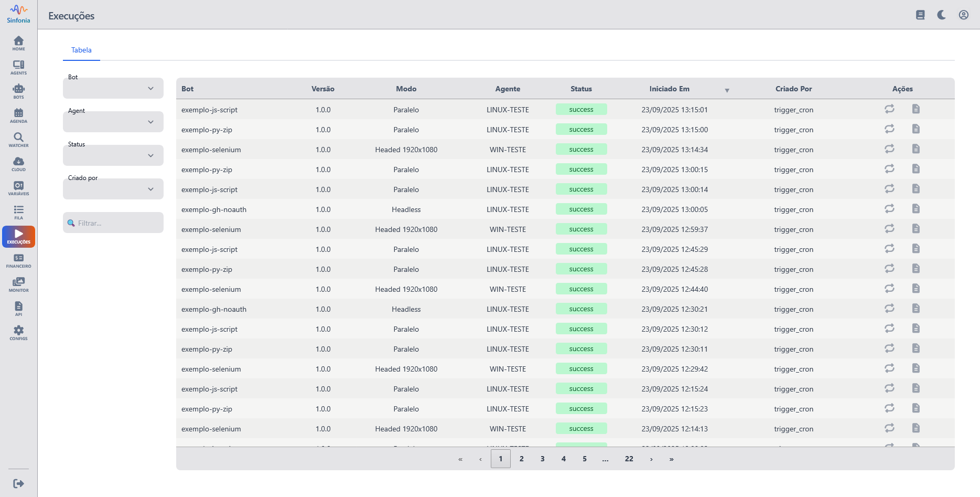The width and height of the screenshot is (980, 497).
Task: Open the Watcher search icon
Action: click(18, 140)
